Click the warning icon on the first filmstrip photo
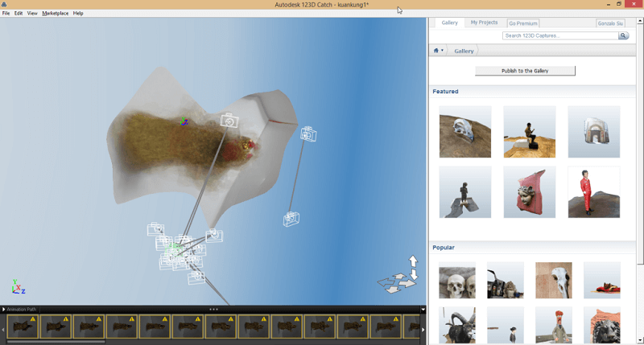Image resolution: width=644 pixels, height=345 pixels. (33, 318)
